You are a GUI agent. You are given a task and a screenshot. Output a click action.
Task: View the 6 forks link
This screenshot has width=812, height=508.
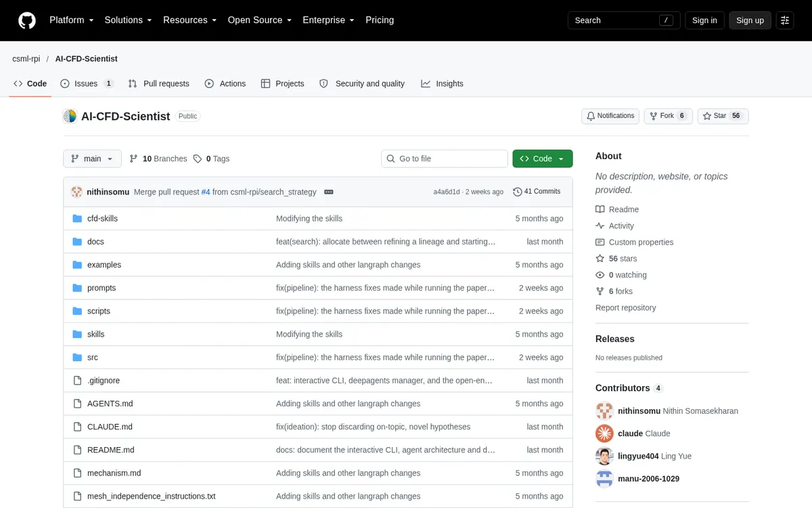click(x=614, y=291)
